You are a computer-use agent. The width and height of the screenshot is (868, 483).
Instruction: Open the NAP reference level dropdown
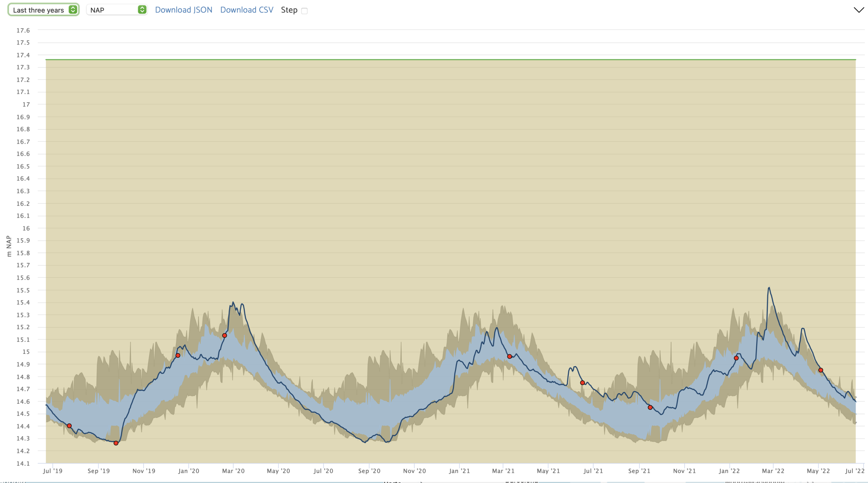pos(116,10)
